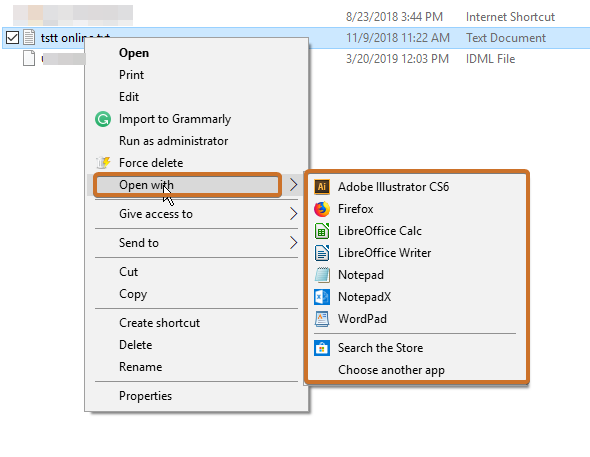590x457 pixels.
Task: Click the Adobe Illustrator CS6 icon
Action: [x=322, y=187]
